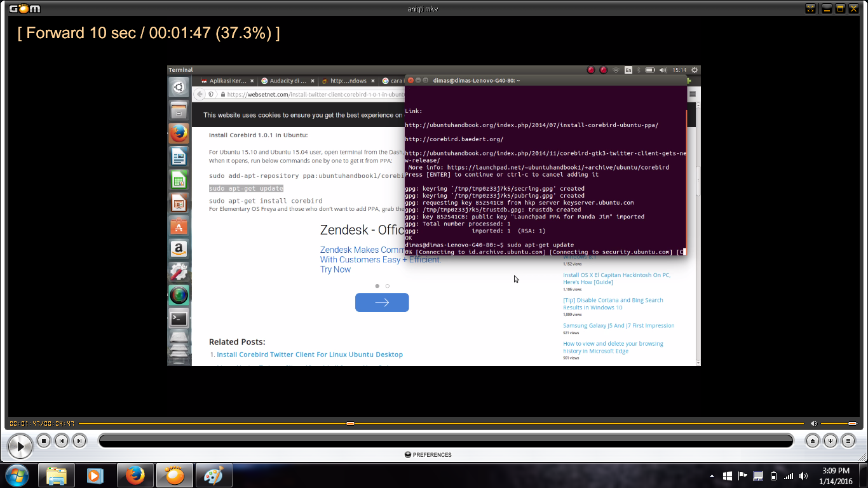Click the GOM logo menu
The image size is (868, 488).
click(x=24, y=8)
